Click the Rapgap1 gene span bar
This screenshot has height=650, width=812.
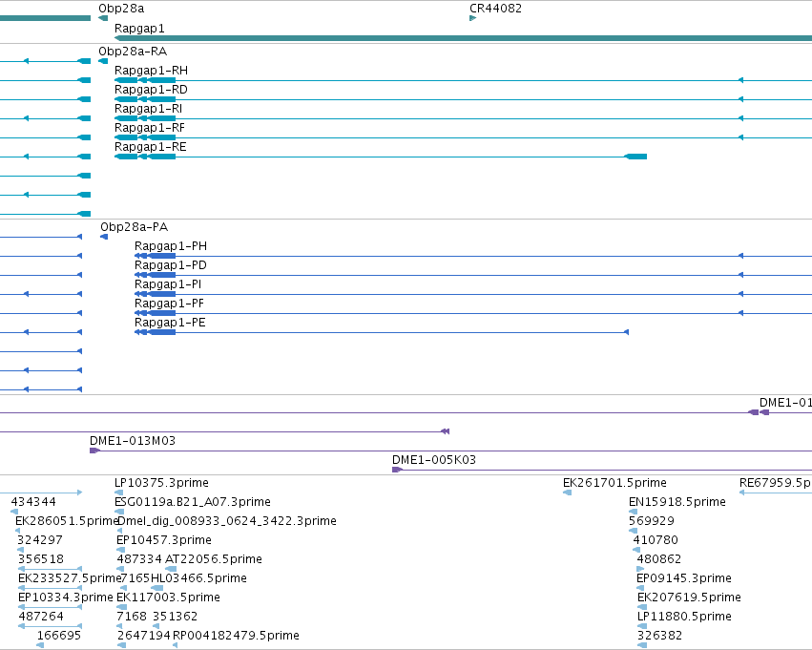463,38
